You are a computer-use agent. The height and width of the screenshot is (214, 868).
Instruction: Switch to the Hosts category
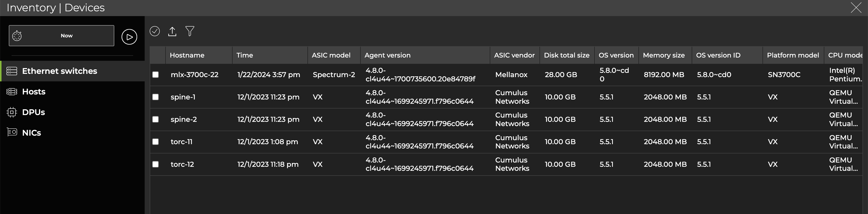point(34,91)
